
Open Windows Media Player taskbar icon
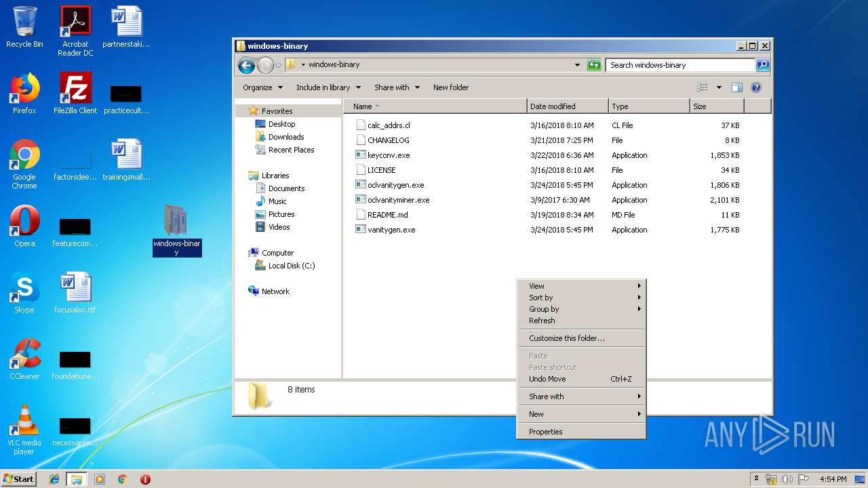100,479
